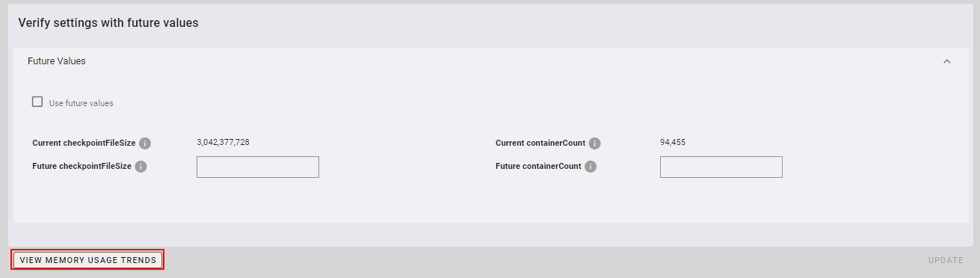Collapse the Future Values section chevron
980x278 pixels.
click(947, 61)
